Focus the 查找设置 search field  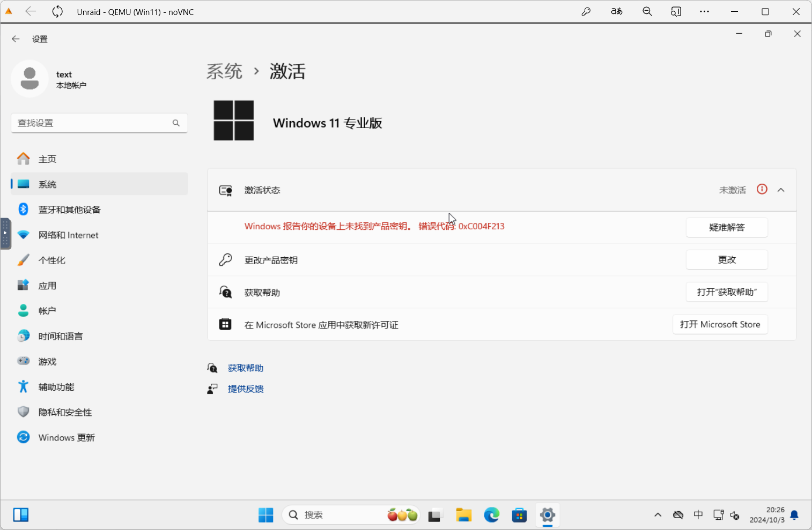point(99,123)
